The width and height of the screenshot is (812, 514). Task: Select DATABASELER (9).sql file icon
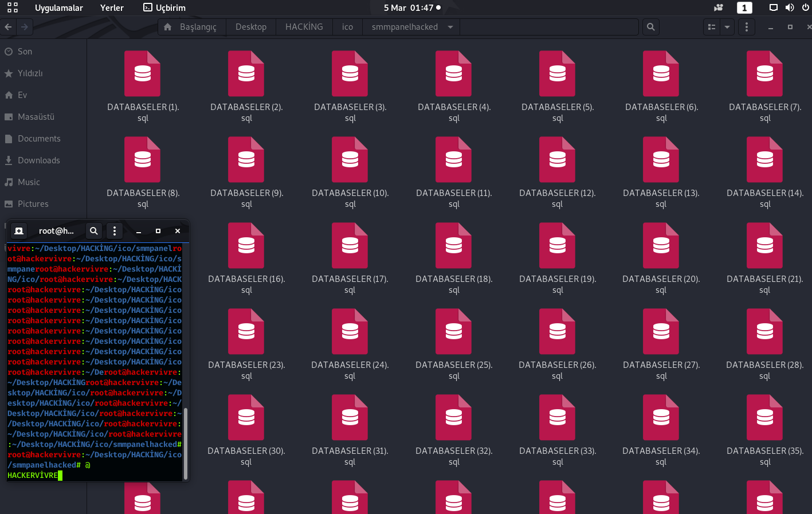click(x=246, y=159)
